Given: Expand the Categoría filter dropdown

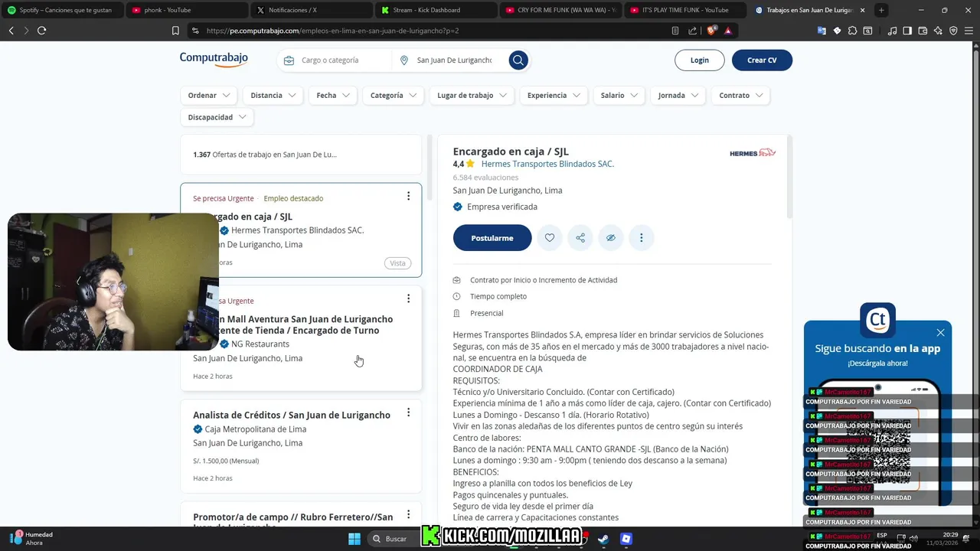Looking at the screenshot, I should (393, 96).
